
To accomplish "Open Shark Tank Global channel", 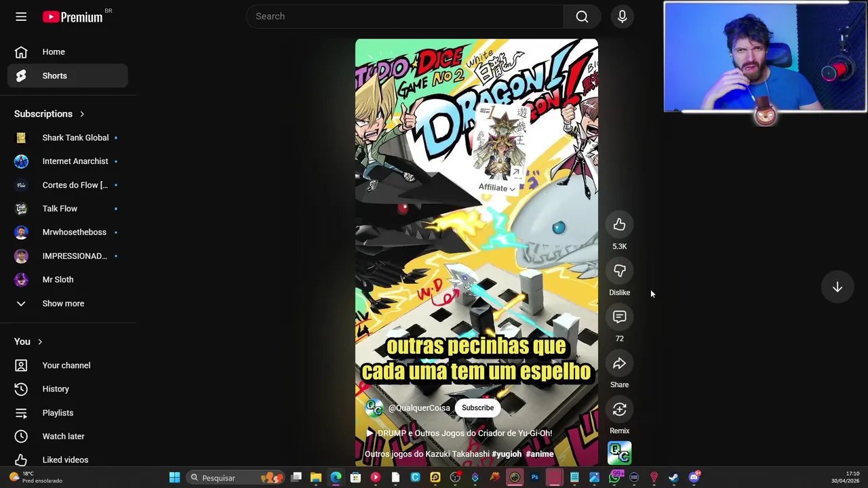I will tap(68, 138).
